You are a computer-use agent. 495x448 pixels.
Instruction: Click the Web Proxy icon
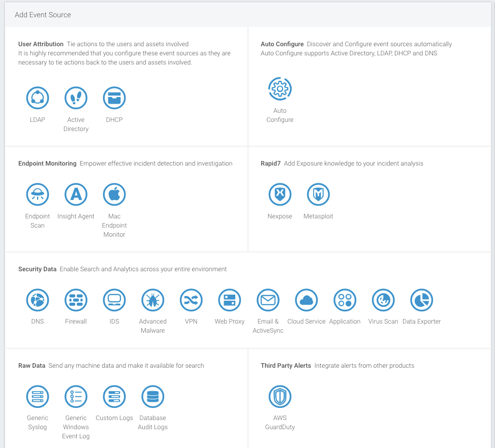click(229, 300)
